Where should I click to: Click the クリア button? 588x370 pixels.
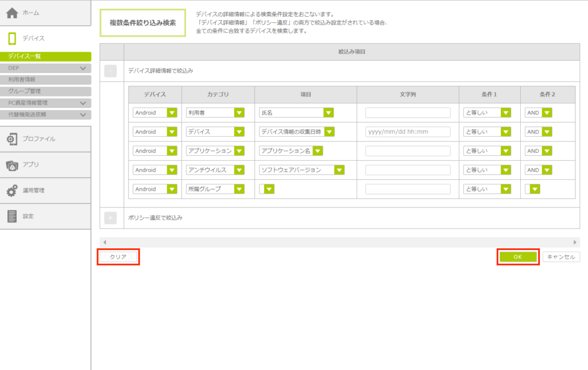coord(118,257)
